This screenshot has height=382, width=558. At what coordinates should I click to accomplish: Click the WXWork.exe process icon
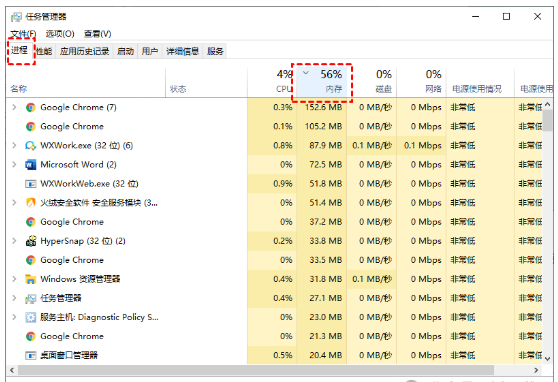tap(31, 146)
